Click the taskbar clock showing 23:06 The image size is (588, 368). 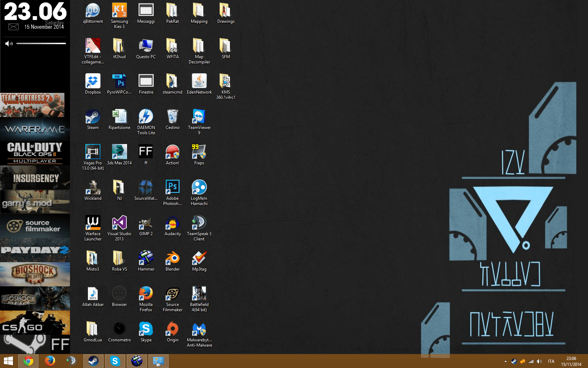[571, 361]
